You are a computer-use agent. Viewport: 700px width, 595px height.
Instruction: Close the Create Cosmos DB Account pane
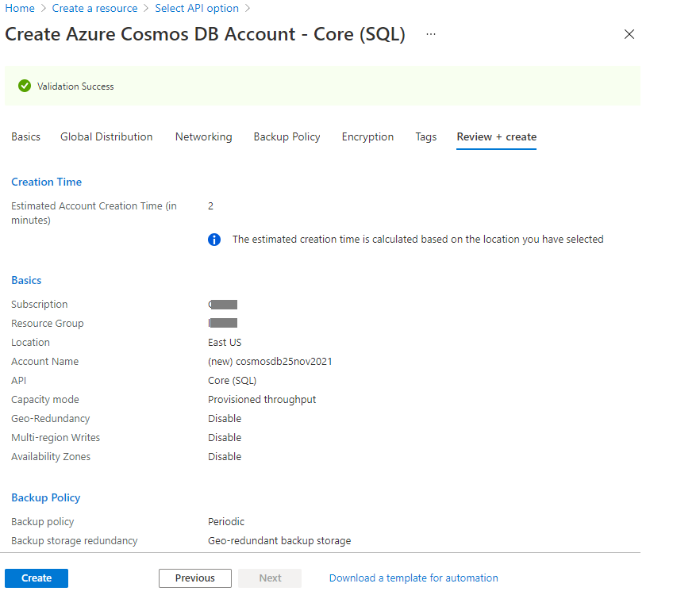(629, 34)
